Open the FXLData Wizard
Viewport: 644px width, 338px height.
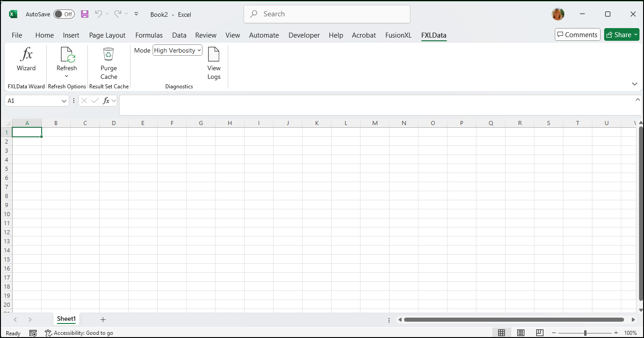[26, 60]
